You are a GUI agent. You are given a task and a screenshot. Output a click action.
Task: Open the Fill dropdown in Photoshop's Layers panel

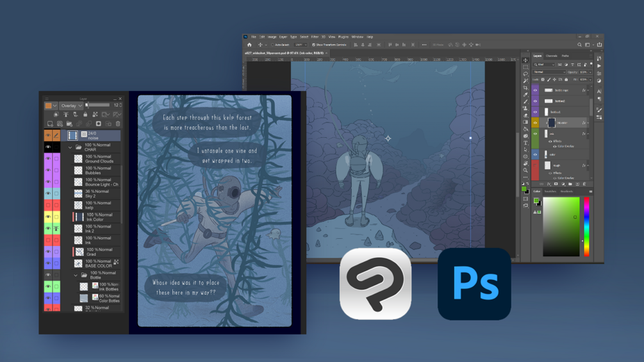(590, 79)
